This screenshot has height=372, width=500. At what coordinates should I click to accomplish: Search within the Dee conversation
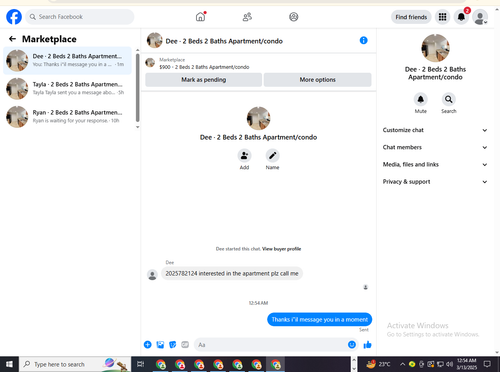click(x=449, y=99)
